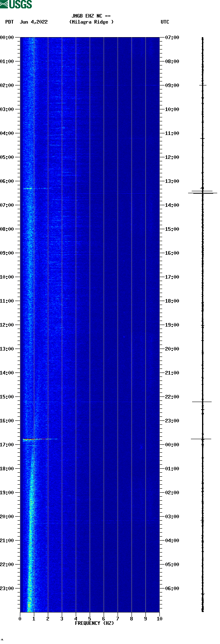
Task: Click the 10 Hz frequency tick label
Action: coord(159,619)
